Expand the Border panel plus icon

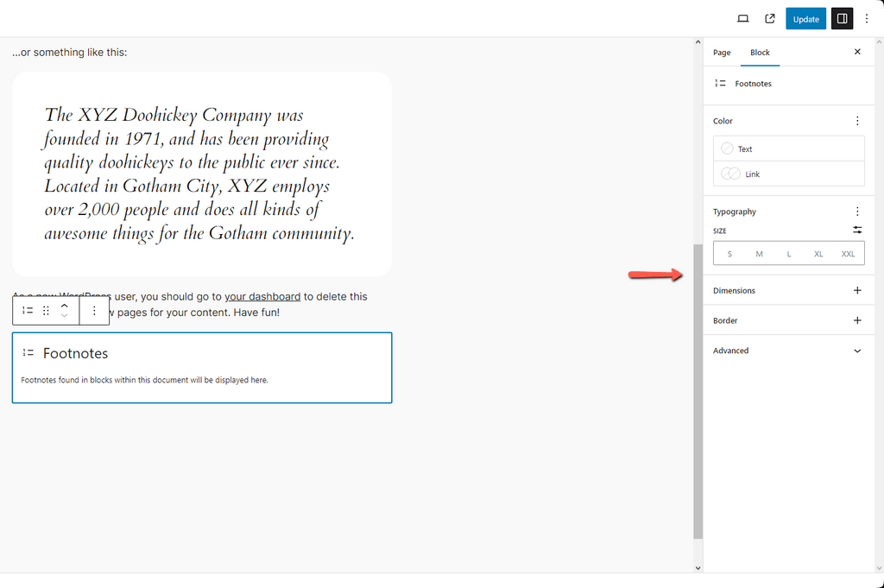point(857,320)
